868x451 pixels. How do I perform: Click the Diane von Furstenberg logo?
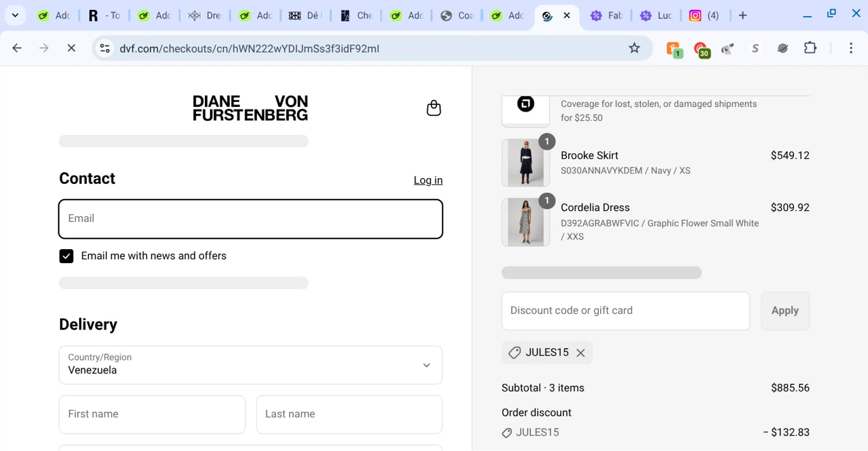pyautogui.click(x=251, y=108)
